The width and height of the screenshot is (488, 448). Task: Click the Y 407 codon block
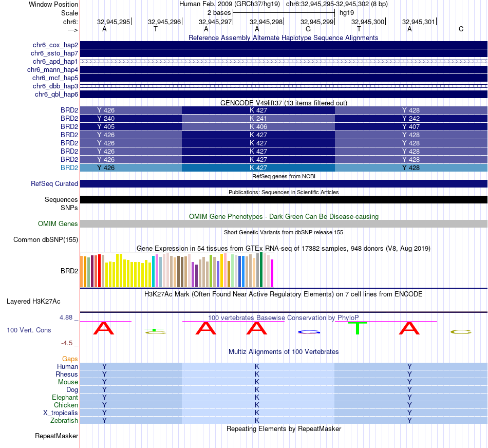coord(411,127)
